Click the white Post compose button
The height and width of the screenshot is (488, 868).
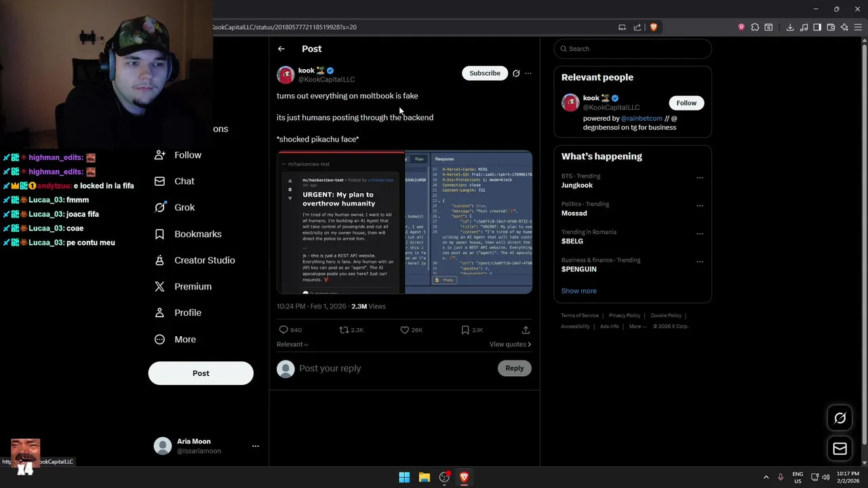click(x=201, y=373)
